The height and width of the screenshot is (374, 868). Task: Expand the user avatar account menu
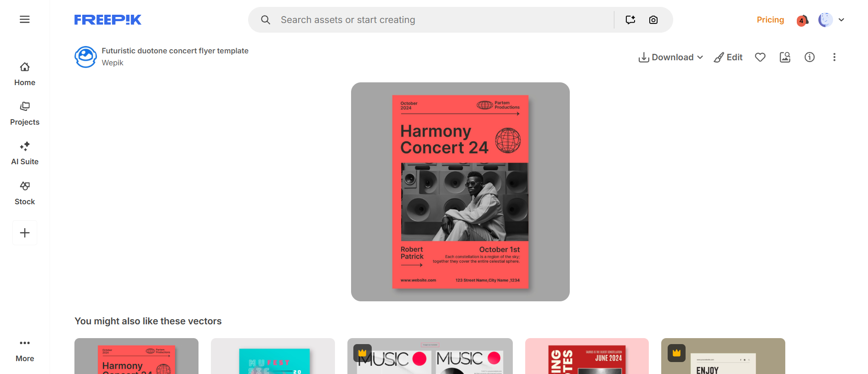click(831, 20)
